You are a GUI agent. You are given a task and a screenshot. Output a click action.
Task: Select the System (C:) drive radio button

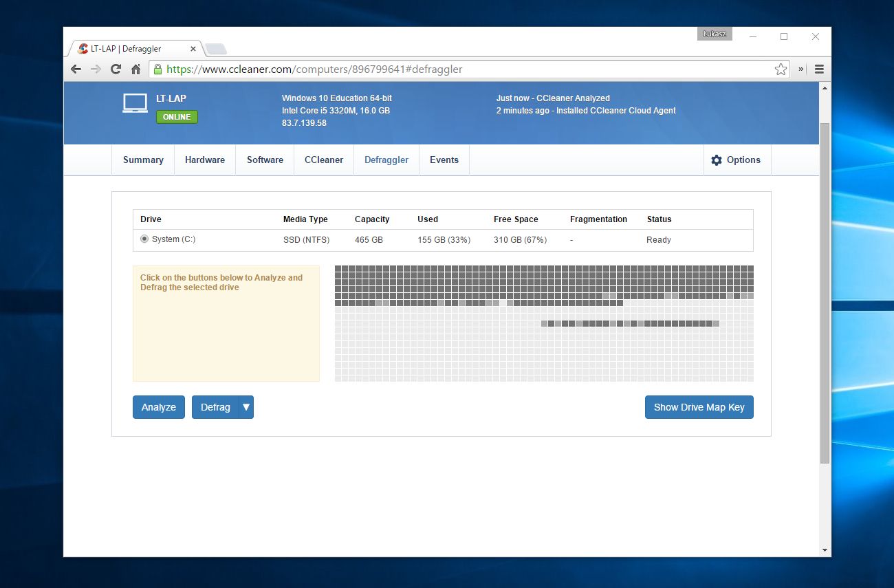pos(144,239)
